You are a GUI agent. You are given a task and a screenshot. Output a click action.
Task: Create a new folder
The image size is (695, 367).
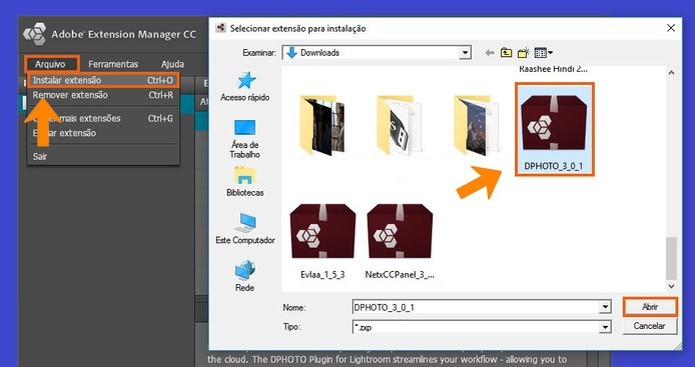523,53
